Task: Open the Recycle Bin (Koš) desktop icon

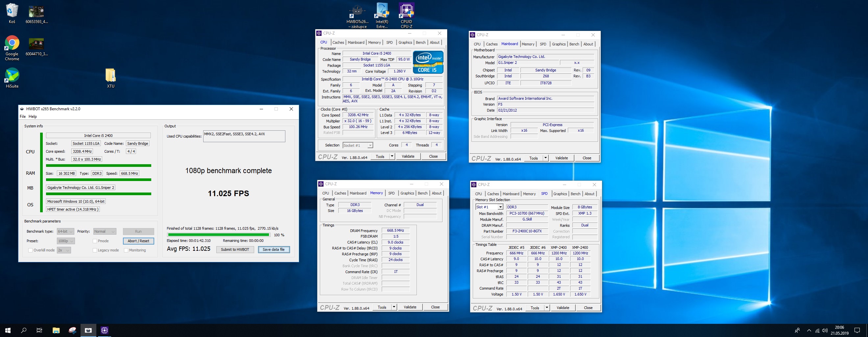Action: pyautogui.click(x=12, y=13)
